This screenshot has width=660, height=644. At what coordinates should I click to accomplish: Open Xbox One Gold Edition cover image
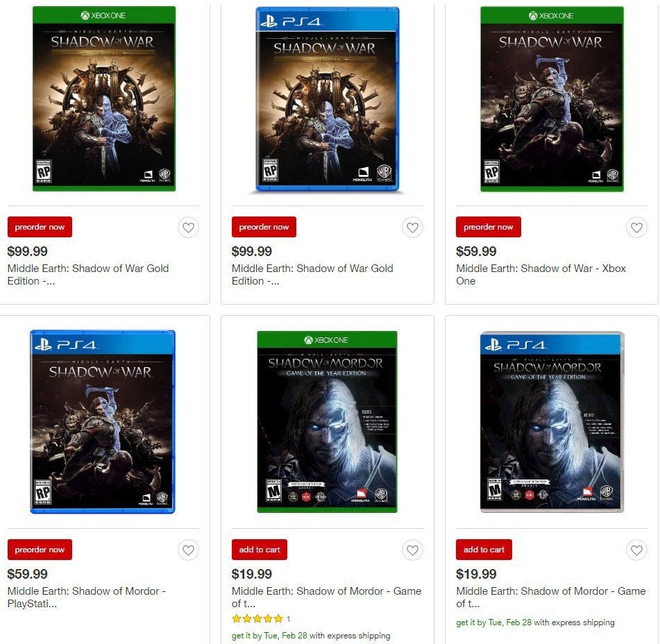tap(104, 99)
